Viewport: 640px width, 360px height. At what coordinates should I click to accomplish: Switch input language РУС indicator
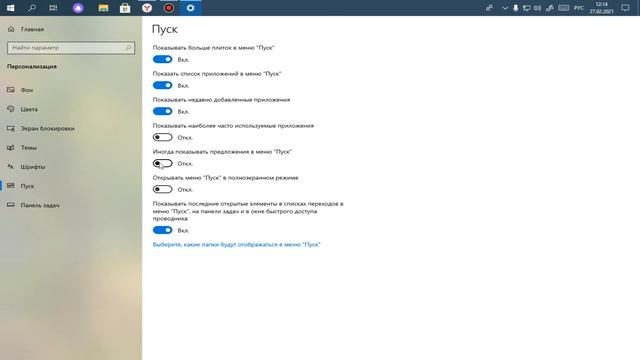click(579, 8)
